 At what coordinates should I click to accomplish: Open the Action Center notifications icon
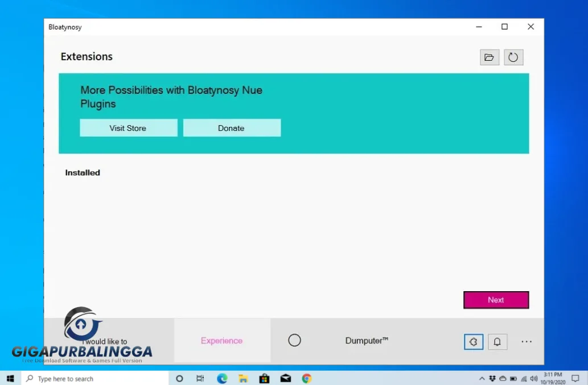tap(575, 379)
